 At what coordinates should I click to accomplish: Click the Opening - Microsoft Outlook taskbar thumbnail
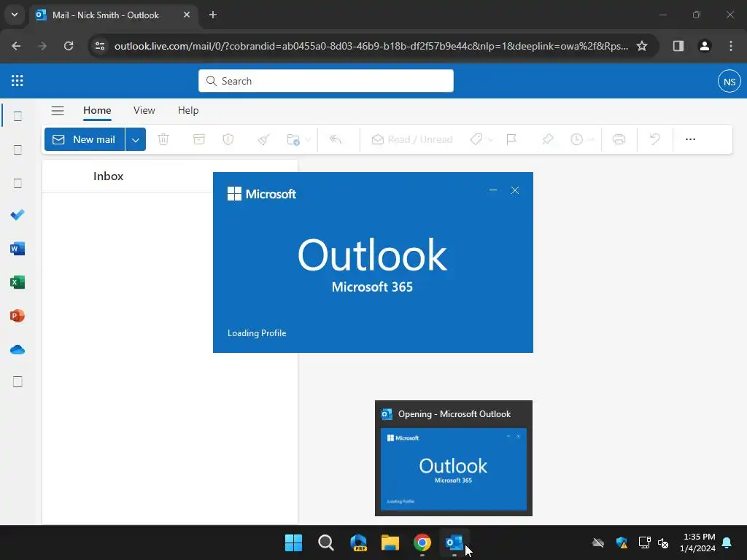click(454, 458)
